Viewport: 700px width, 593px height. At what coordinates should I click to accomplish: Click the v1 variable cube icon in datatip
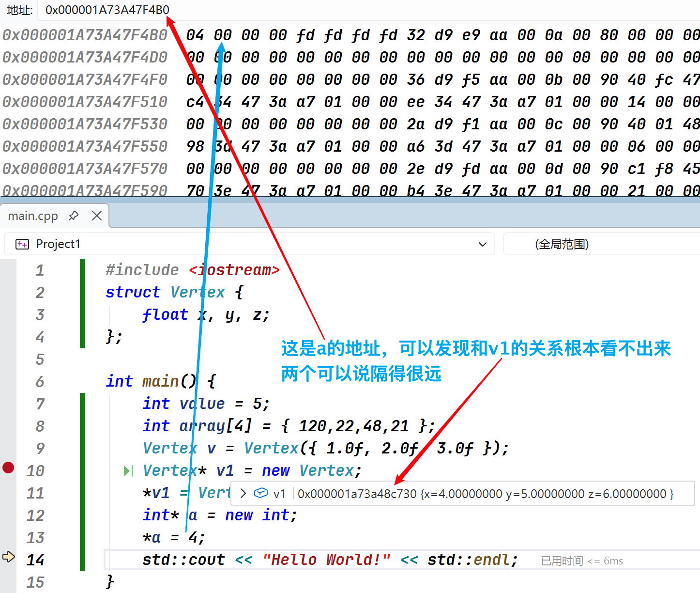pyautogui.click(x=260, y=493)
